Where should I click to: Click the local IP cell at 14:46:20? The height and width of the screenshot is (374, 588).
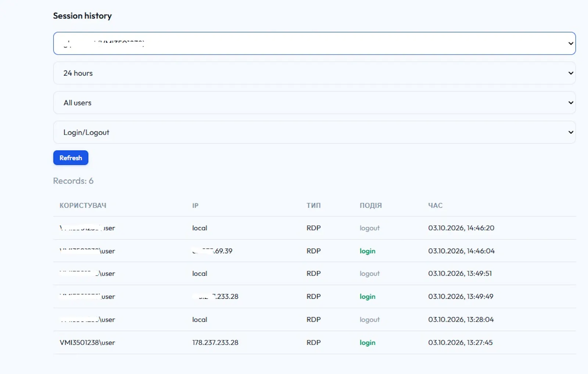point(200,228)
